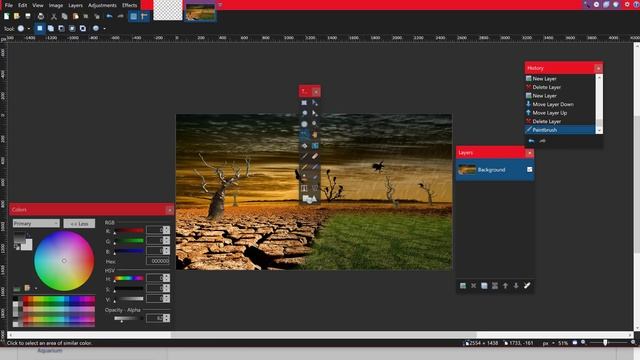Select the Text tool

(x=304, y=188)
